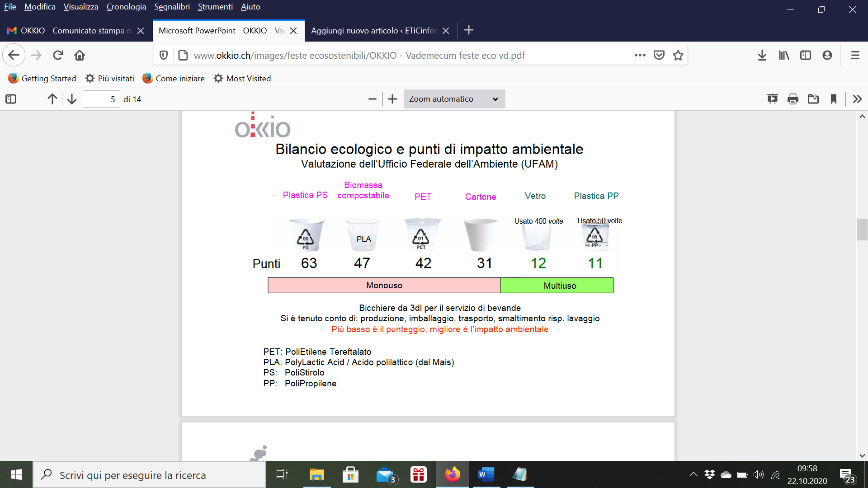The height and width of the screenshot is (488, 868).
Task: Open the Aiuto menu
Action: (250, 7)
